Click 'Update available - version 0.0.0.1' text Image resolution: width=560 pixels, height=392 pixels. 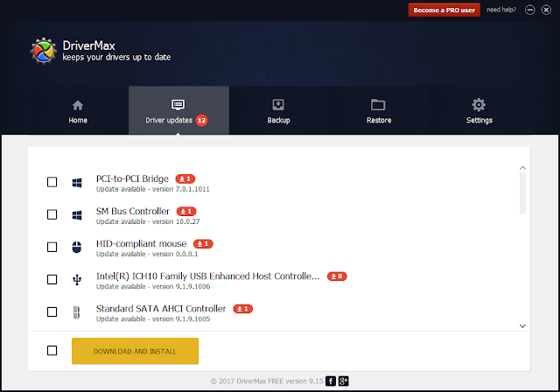[x=147, y=255]
